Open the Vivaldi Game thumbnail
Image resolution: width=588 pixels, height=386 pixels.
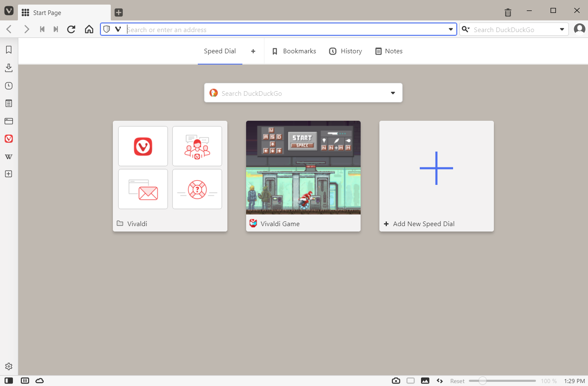[303, 167]
